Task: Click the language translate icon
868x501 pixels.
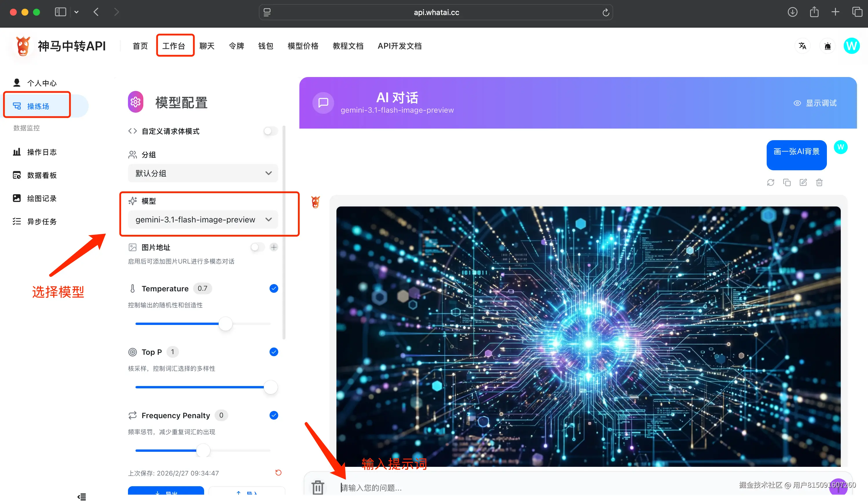Action: pos(802,46)
